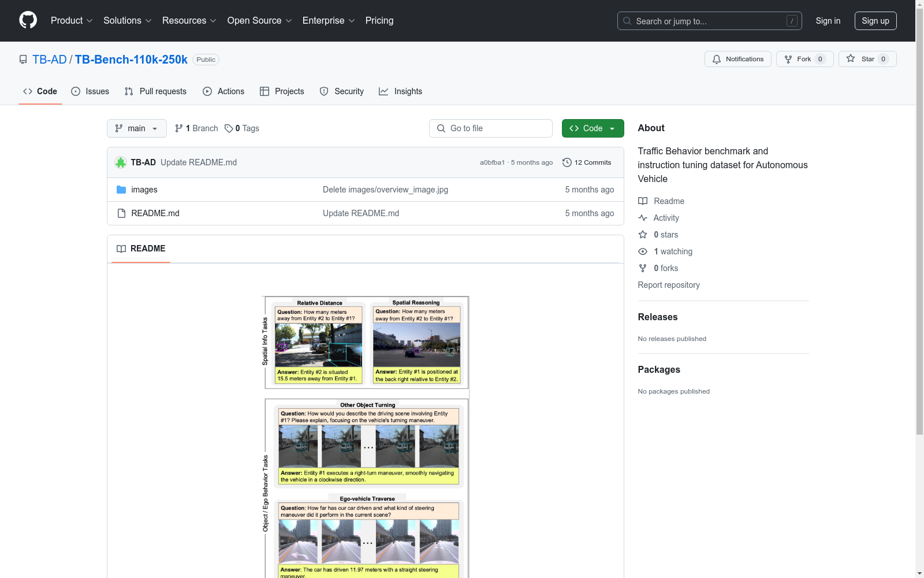The image size is (924, 578).
Task: Click the 5 months ago timestamp for images
Action: coord(590,190)
